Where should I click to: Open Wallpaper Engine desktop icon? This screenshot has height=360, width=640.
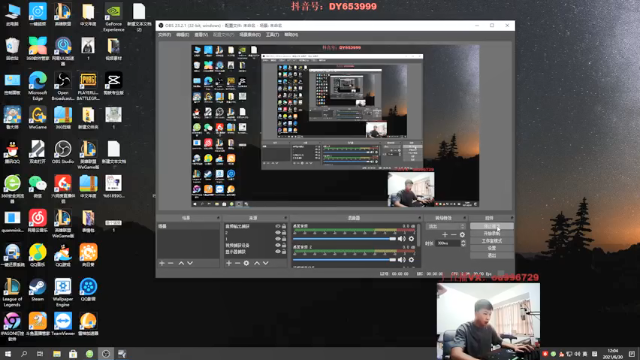click(x=63, y=292)
